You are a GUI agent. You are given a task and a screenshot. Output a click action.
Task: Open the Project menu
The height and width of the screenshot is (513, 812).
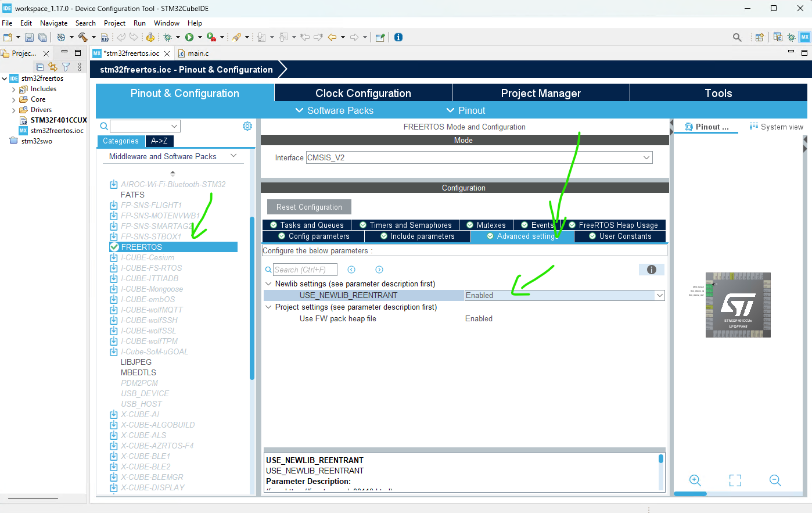[x=114, y=23]
